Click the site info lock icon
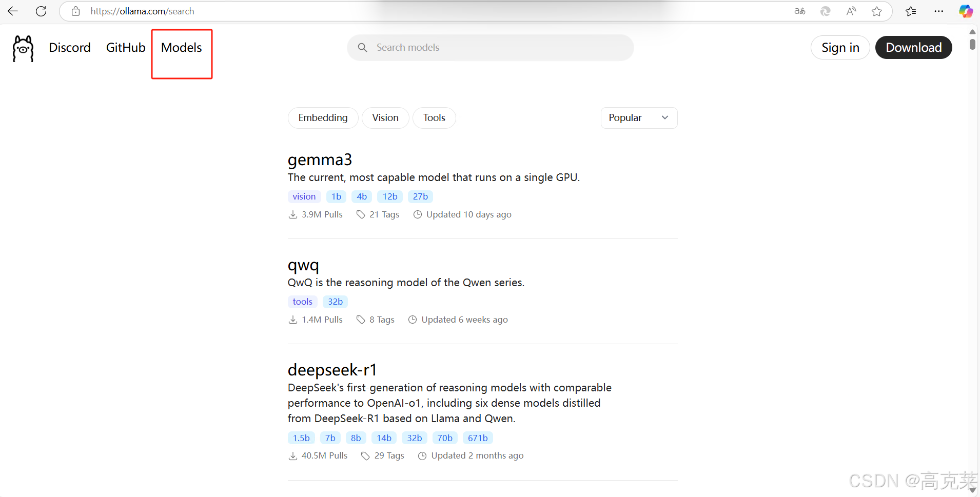Screen dimensions: 980x497 pyautogui.click(x=75, y=11)
